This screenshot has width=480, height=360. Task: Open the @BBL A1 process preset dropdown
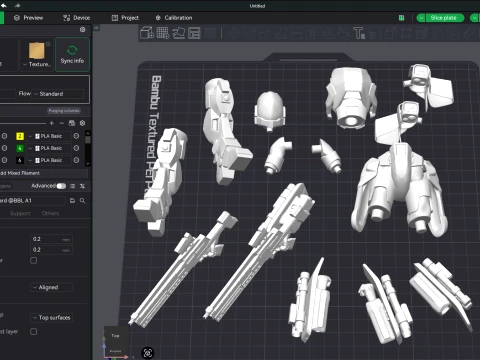32,200
